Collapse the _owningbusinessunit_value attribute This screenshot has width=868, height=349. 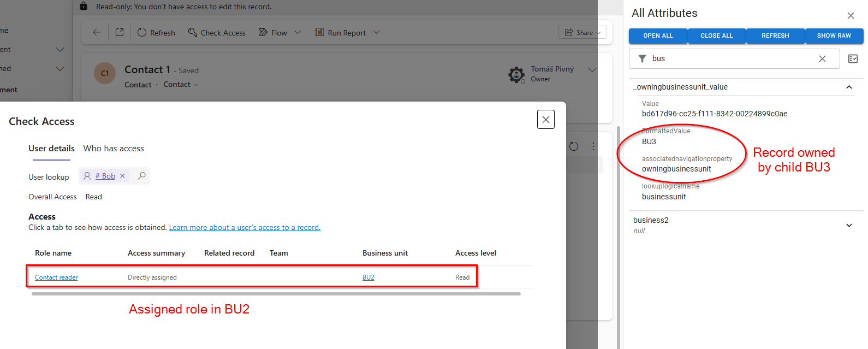(849, 87)
